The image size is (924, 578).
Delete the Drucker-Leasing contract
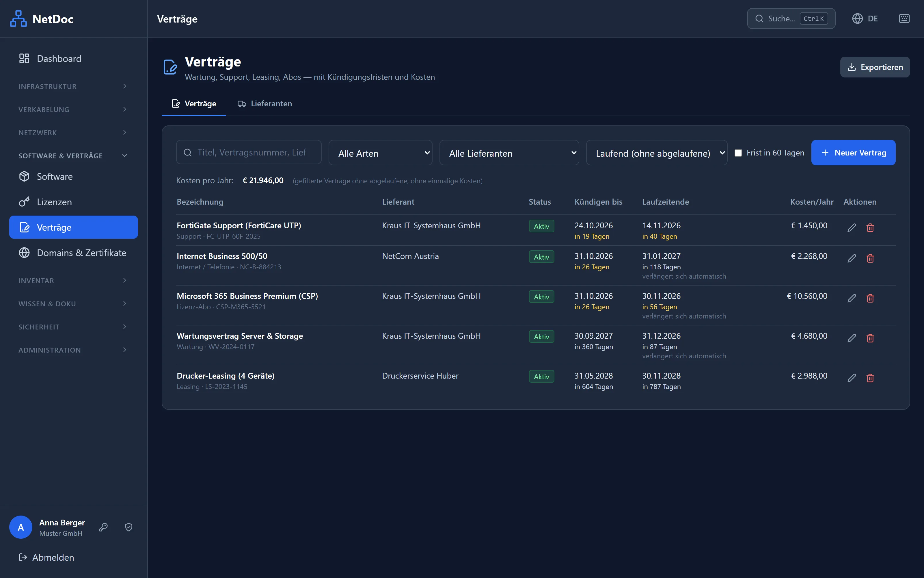tap(870, 378)
